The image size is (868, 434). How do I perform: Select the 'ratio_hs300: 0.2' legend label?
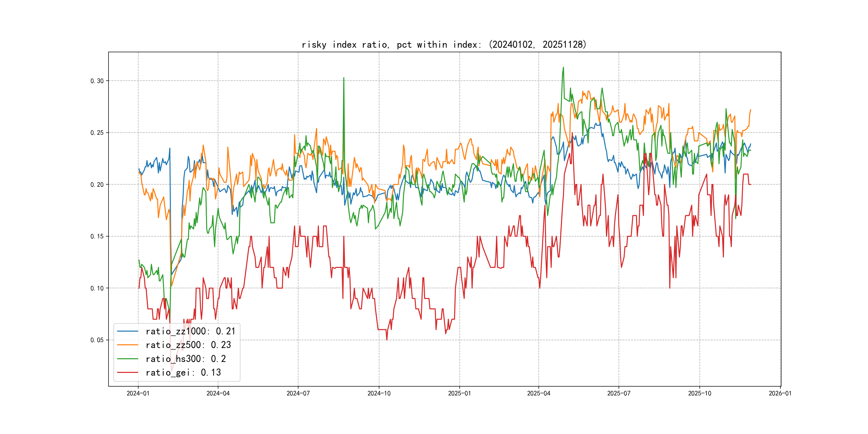point(186,359)
